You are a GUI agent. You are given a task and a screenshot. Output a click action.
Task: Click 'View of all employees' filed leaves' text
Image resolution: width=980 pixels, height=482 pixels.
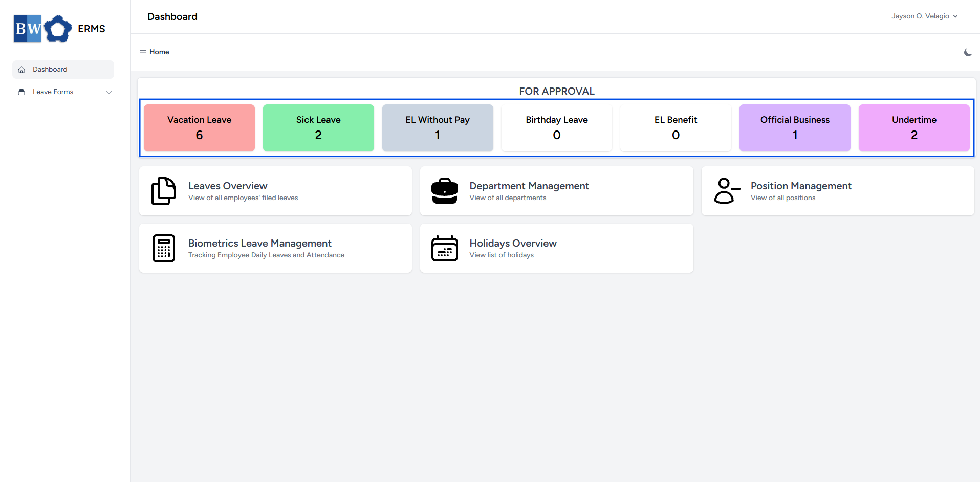coord(243,198)
